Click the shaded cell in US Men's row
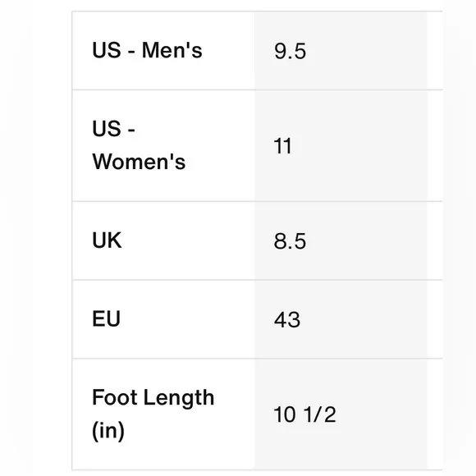476x476 pixels. point(341,51)
